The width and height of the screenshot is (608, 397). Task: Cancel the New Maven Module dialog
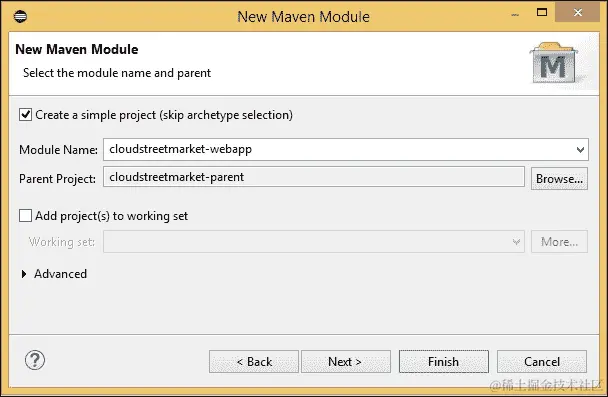pyautogui.click(x=542, y=362)
